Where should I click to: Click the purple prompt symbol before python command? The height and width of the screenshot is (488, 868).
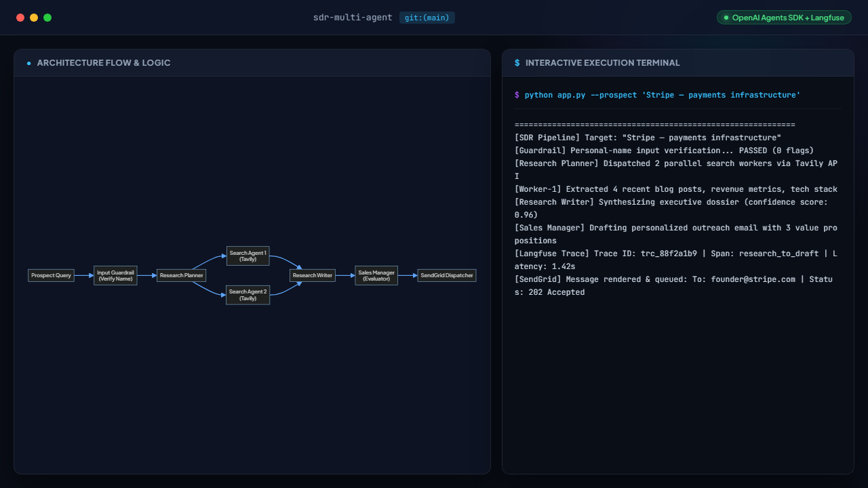pyautogui.click(x=517, y=95)
